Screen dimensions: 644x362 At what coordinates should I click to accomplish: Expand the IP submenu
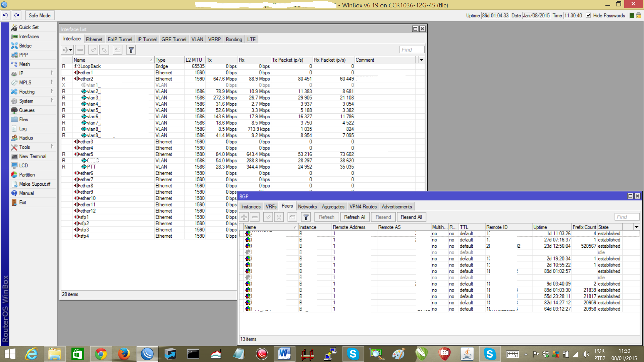pos(33,73)
